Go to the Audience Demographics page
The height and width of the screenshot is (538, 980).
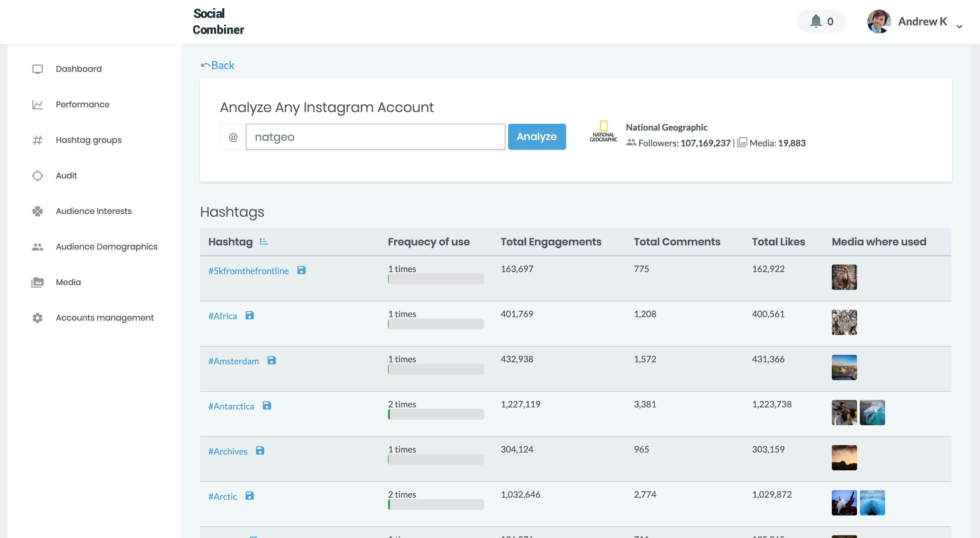click(x=106, y=247)
